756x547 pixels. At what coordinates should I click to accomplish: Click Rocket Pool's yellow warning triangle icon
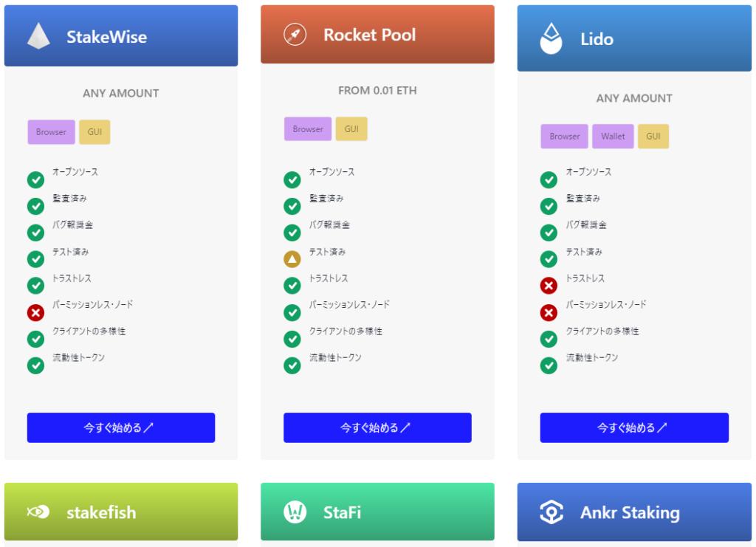point(292,259)
